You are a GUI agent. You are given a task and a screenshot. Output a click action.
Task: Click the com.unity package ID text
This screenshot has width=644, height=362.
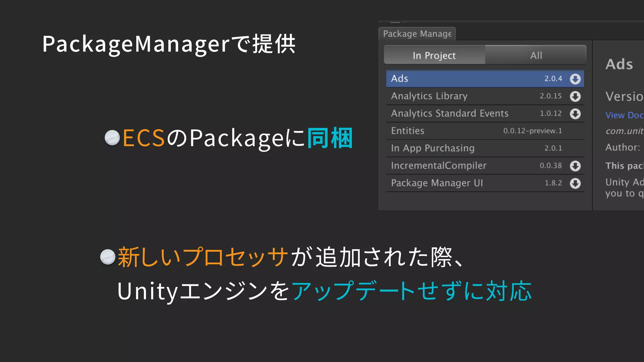click(625, 131)
